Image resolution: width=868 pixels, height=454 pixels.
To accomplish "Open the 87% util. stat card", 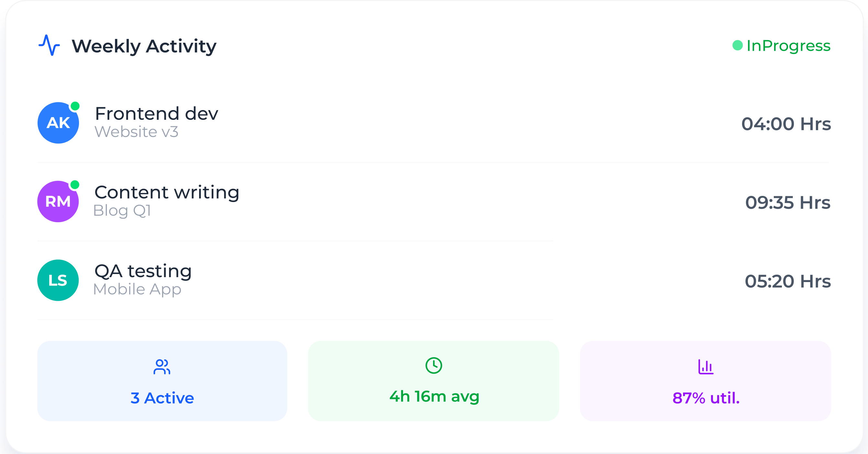I will pyautogui.click(x=705, y=381).
